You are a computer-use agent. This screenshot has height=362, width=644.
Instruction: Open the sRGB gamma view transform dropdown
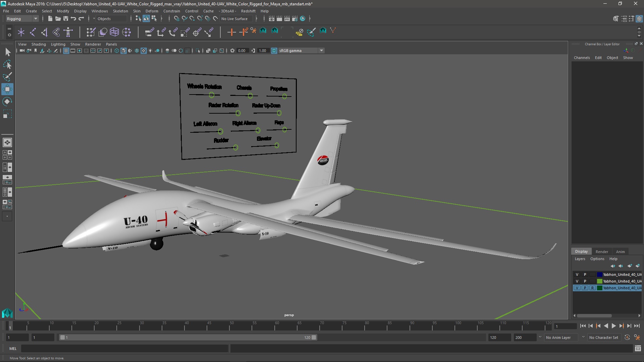[x=301, y=51]
